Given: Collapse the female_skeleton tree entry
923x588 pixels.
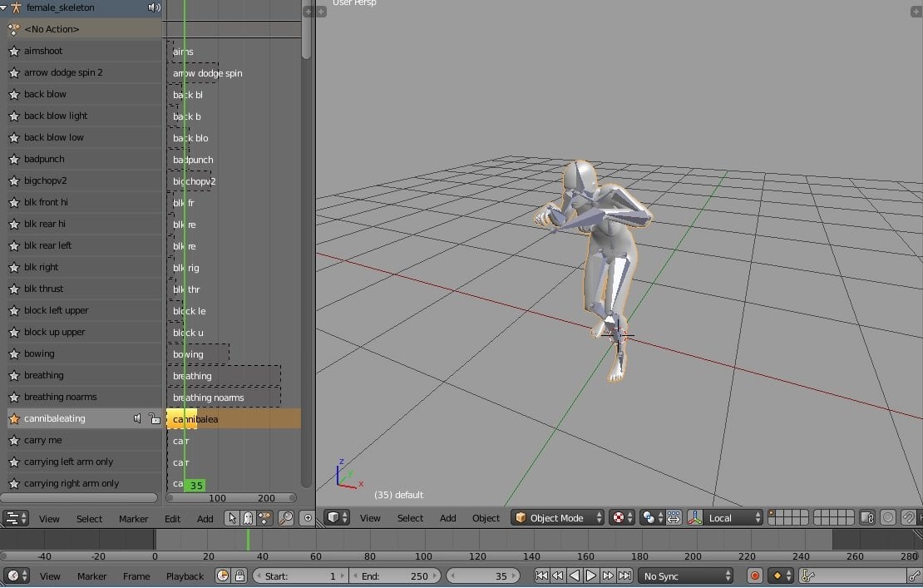Looking at the screenshot, I should point(4,7).
